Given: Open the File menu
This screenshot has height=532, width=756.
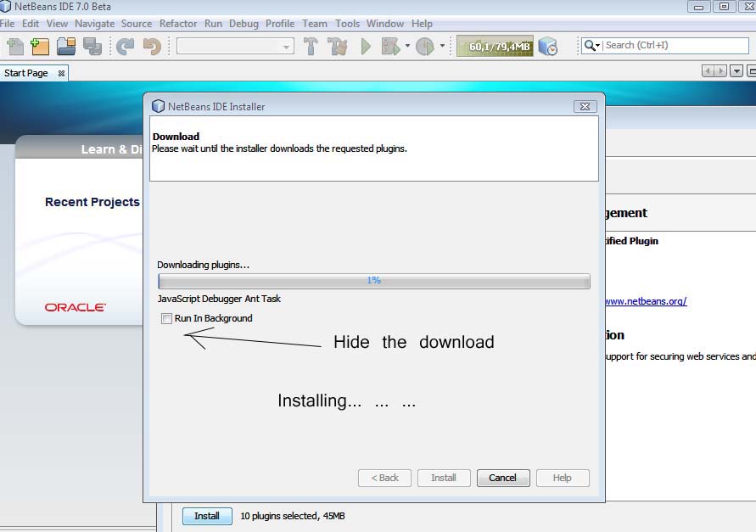Looking at the screenshot, I should [x=8, y=24].
